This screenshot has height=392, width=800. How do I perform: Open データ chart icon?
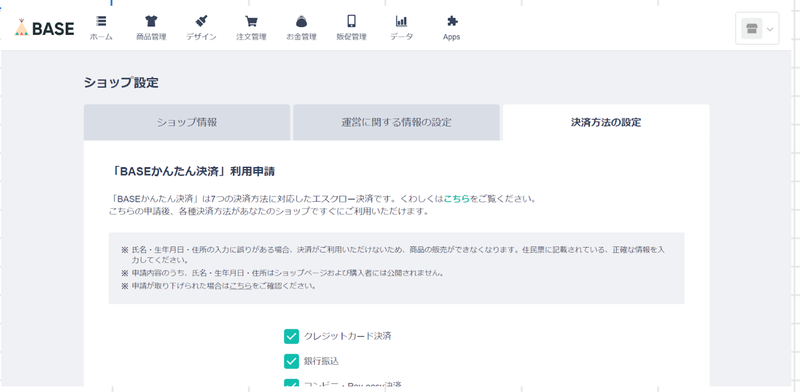coord(402,21)
